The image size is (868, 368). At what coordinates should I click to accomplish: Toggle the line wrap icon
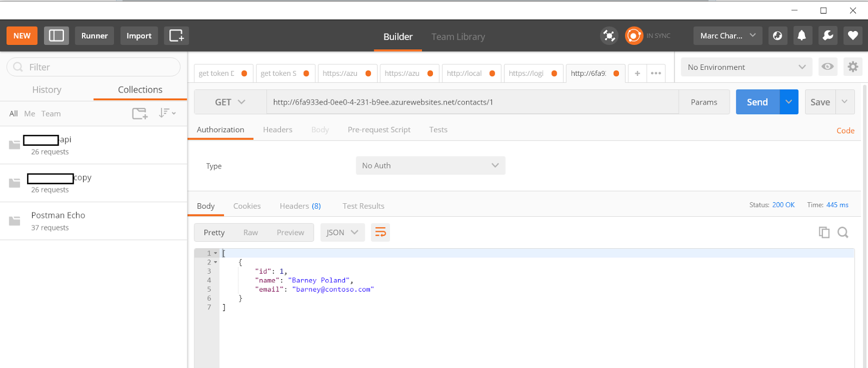coord(380,233)
